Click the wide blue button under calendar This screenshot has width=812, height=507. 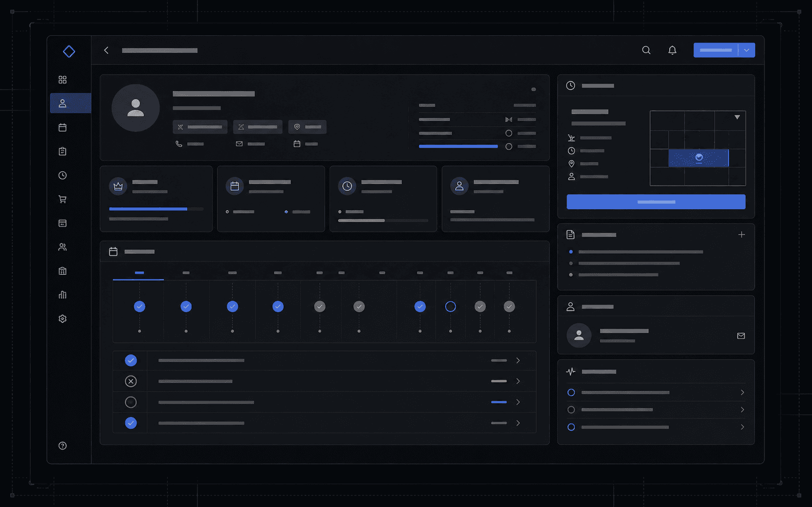click(x=656, y=202)
